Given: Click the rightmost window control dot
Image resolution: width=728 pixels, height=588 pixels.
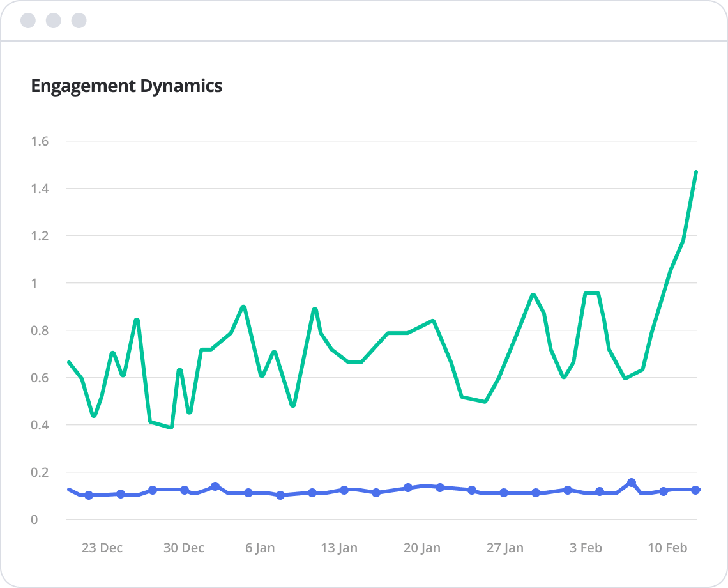Looking at the screenshot, I should 78,20.
